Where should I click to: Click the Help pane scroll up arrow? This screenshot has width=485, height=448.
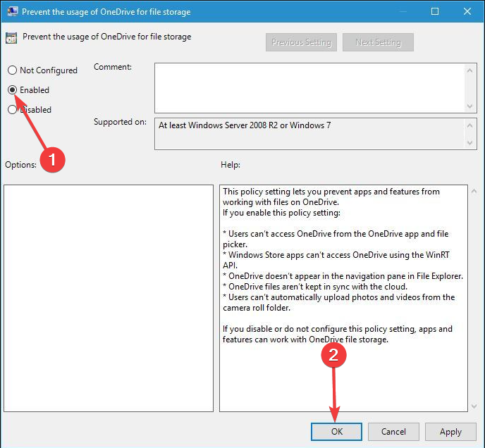tap(474, 192)
